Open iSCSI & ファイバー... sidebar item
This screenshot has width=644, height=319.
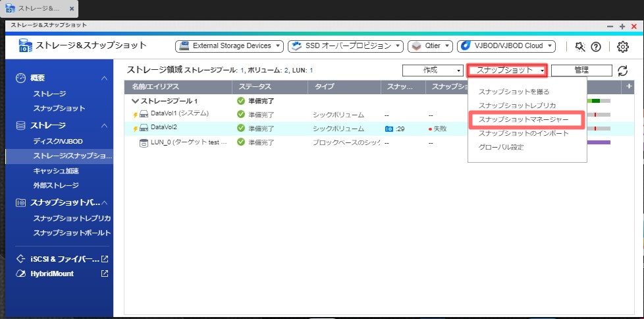[x=65, y=260]
